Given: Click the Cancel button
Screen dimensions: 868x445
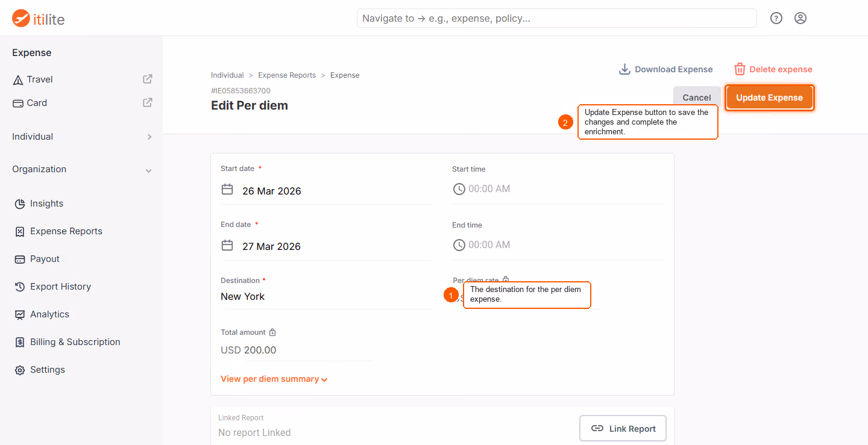Looking at the screenshot, I should coord(697,98).
